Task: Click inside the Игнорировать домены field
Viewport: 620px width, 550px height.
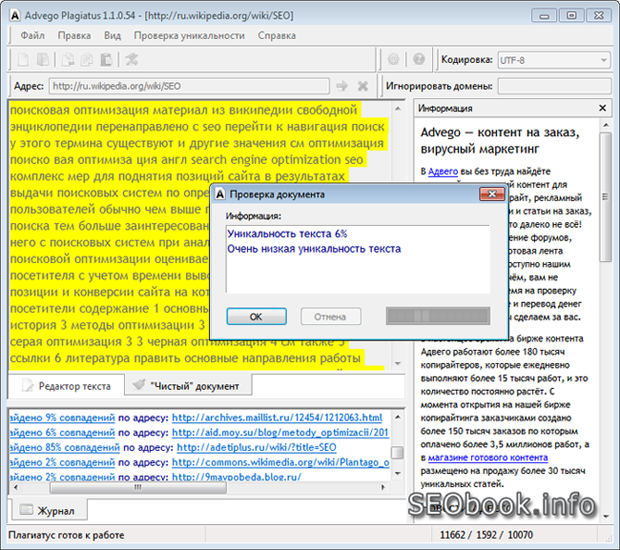Action: click(553, 86)
